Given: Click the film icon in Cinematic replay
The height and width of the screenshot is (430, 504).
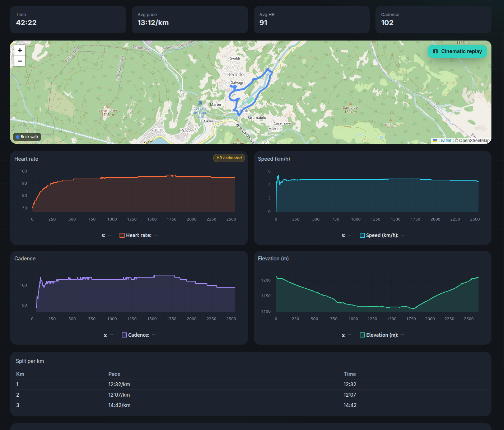Looking at the screenshot, I should point(435,51).
